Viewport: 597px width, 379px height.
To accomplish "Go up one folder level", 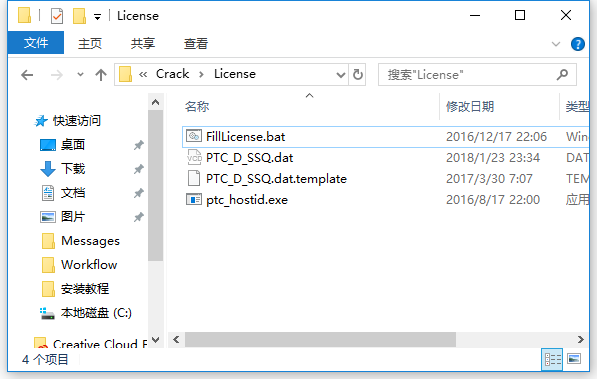I will pyautogui.click(x=101, y=75).
